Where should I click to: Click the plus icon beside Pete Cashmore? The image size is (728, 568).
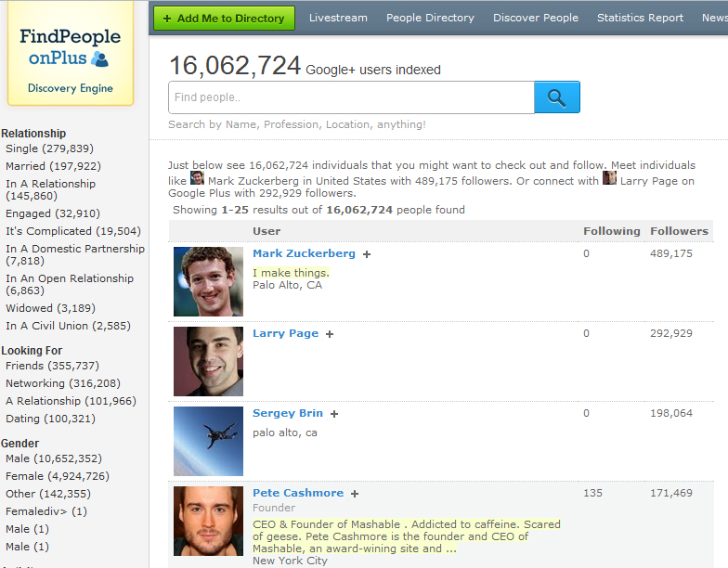tap(355, 494)
